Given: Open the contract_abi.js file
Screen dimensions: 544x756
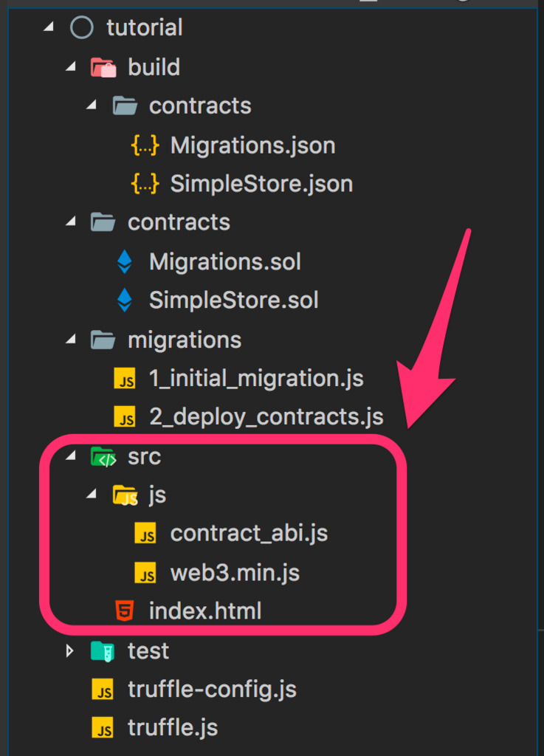Looking at the screenshot, I should click(x=249, y=534).
